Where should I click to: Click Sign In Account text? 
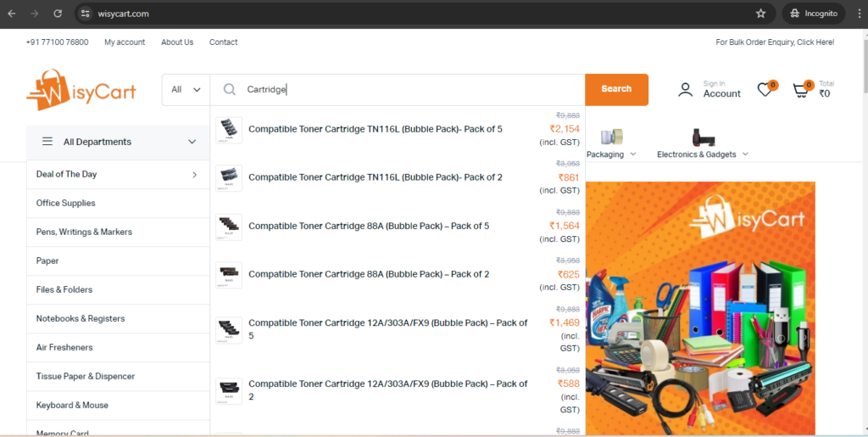(722, 89)
